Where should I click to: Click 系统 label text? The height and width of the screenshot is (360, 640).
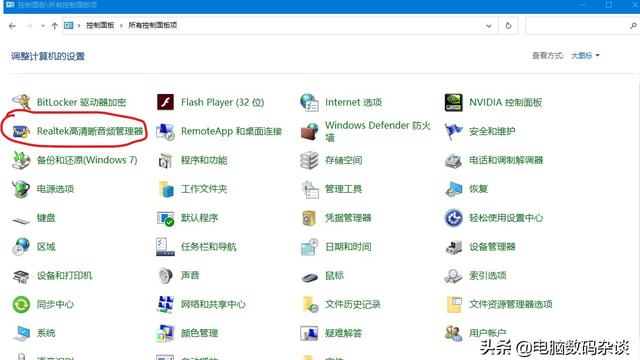pyautogui.click(x=46, y=333)
